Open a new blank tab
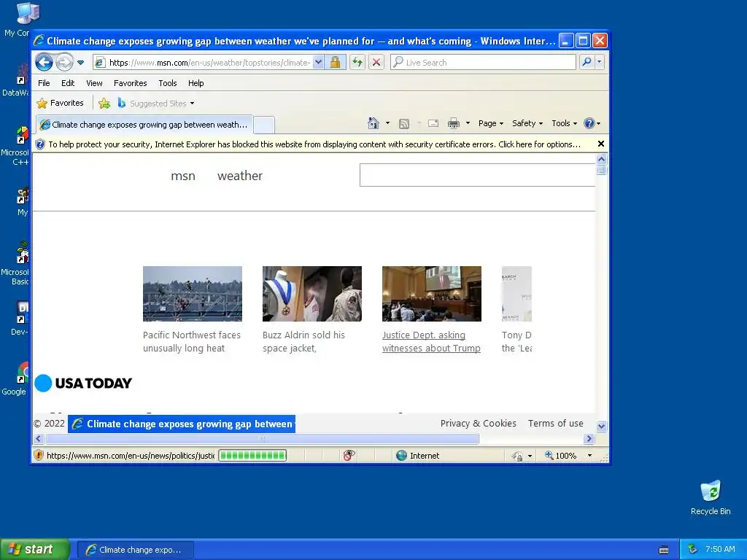This screenshot has width=747, height=560. (264, 125)
